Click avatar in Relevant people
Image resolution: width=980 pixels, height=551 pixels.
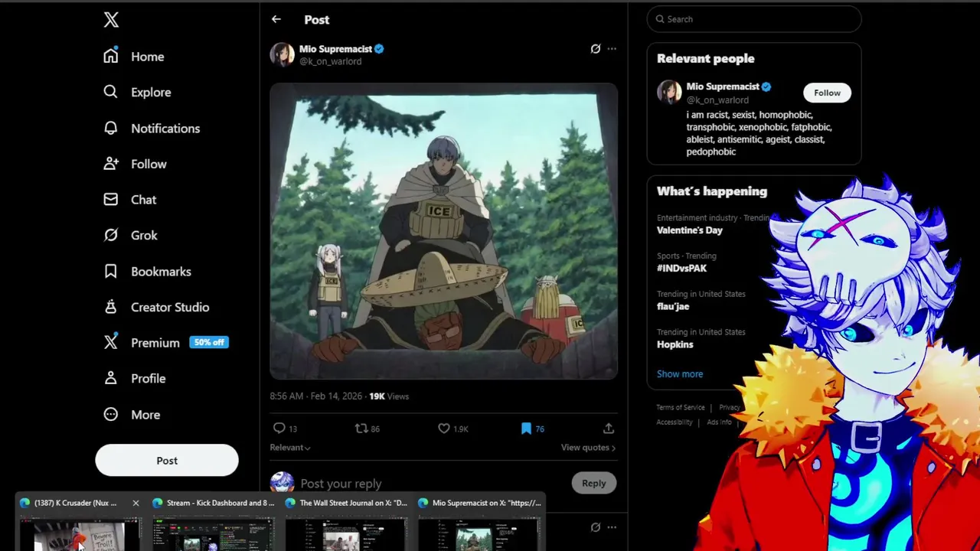669,92
